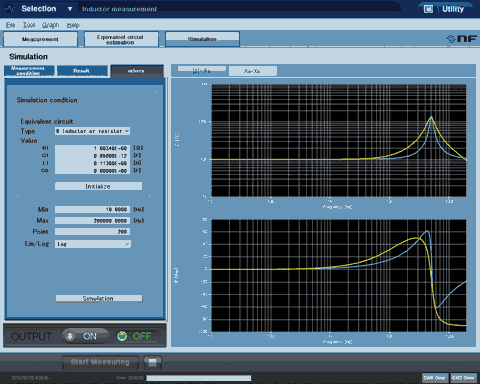
Task: Click the Min frequency field
Action: pyautogui.click(x=92, y=209)
